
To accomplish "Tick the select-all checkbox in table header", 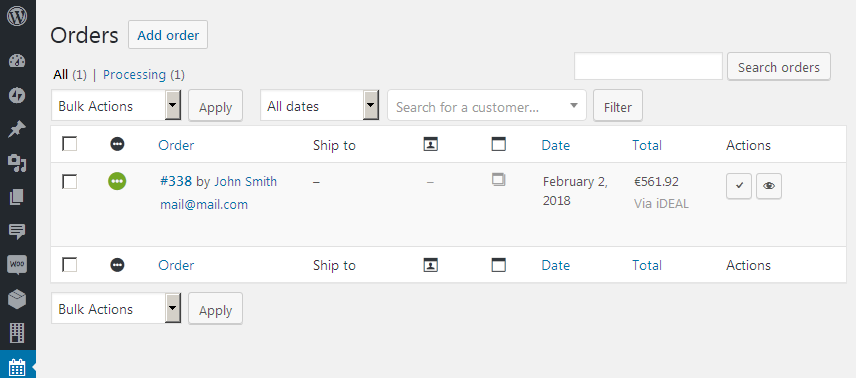I will 69,144.
